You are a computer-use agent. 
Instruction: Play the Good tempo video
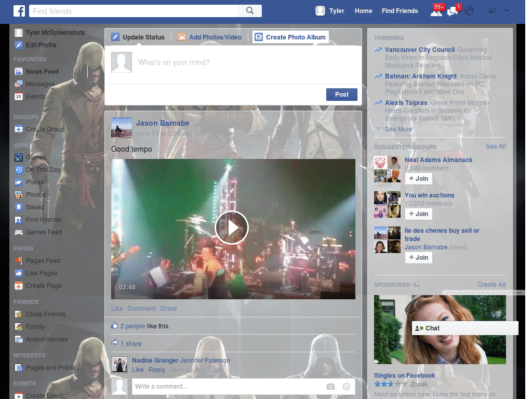click(x=232, y=228)
